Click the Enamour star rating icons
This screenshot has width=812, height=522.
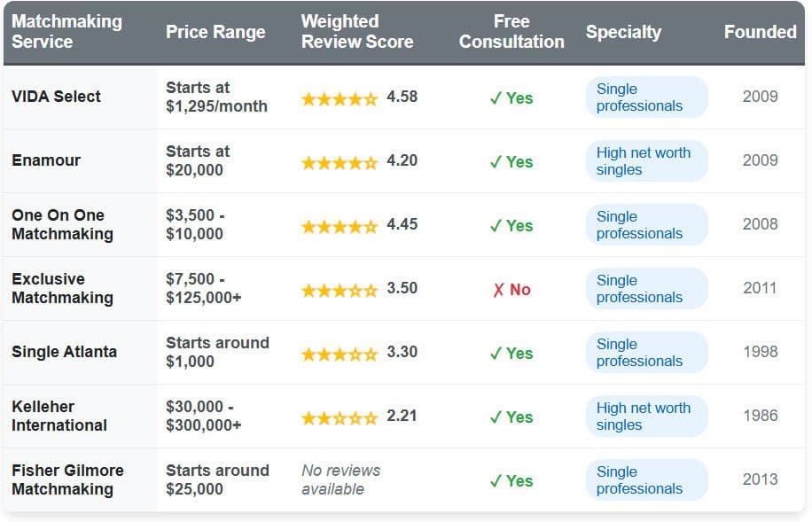coord(340,162)
